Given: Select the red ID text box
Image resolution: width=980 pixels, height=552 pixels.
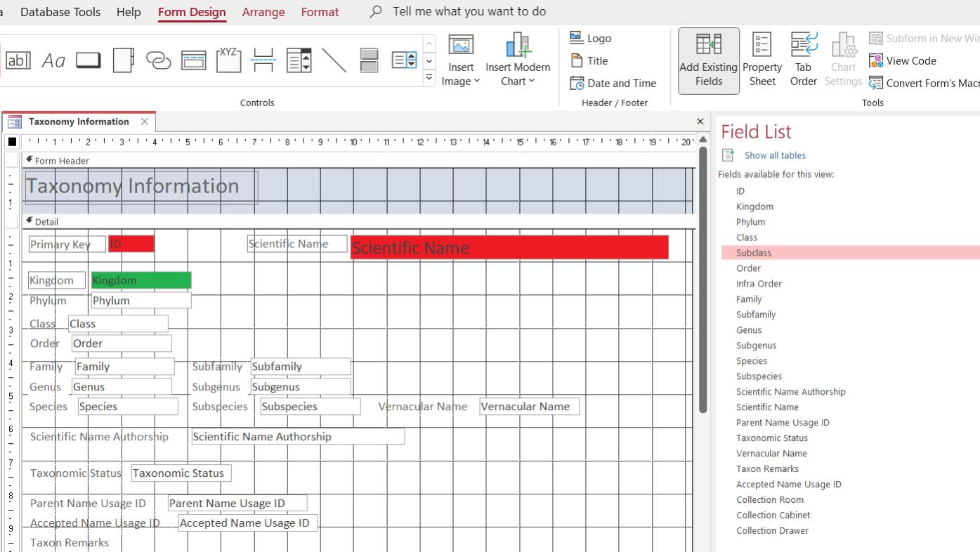Looking at the screenshot, I should [131, 244].
